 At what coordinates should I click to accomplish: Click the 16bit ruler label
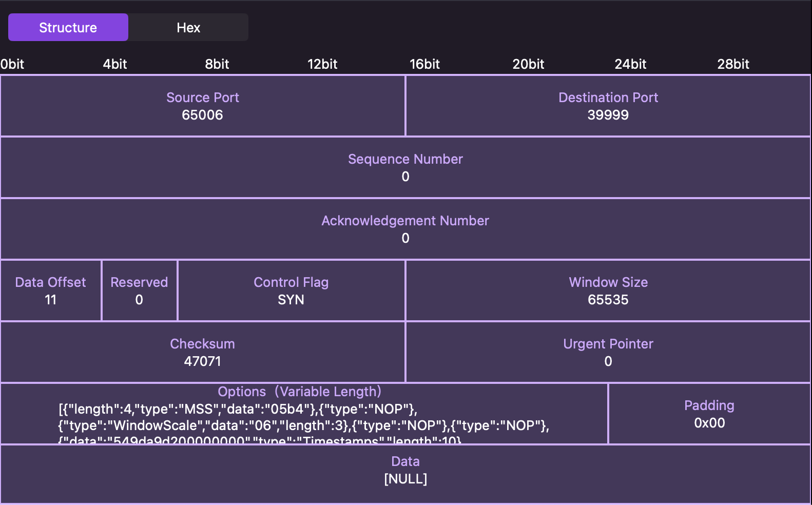coord(424,64)
